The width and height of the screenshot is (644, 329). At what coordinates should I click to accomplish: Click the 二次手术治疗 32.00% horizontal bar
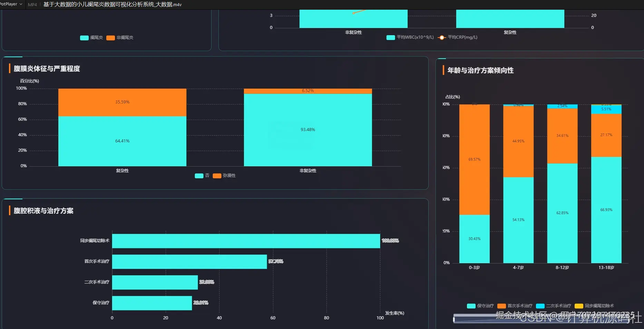coord(155,282)
